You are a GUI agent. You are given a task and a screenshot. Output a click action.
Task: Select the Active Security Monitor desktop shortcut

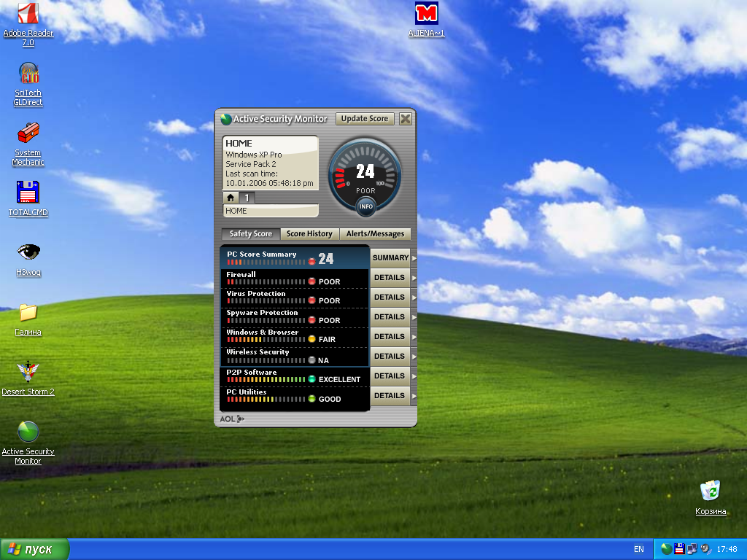coord(28,432)
